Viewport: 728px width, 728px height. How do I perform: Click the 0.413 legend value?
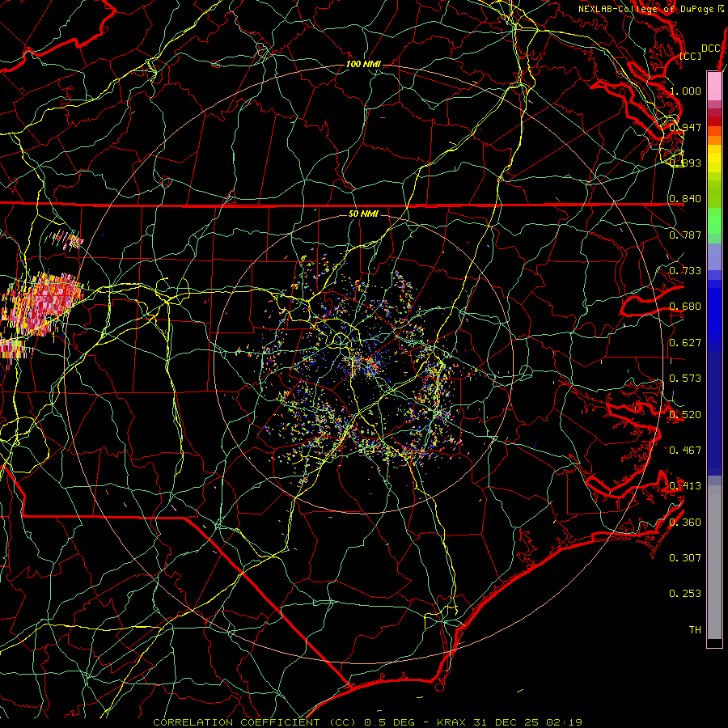(x=686, y=486)
